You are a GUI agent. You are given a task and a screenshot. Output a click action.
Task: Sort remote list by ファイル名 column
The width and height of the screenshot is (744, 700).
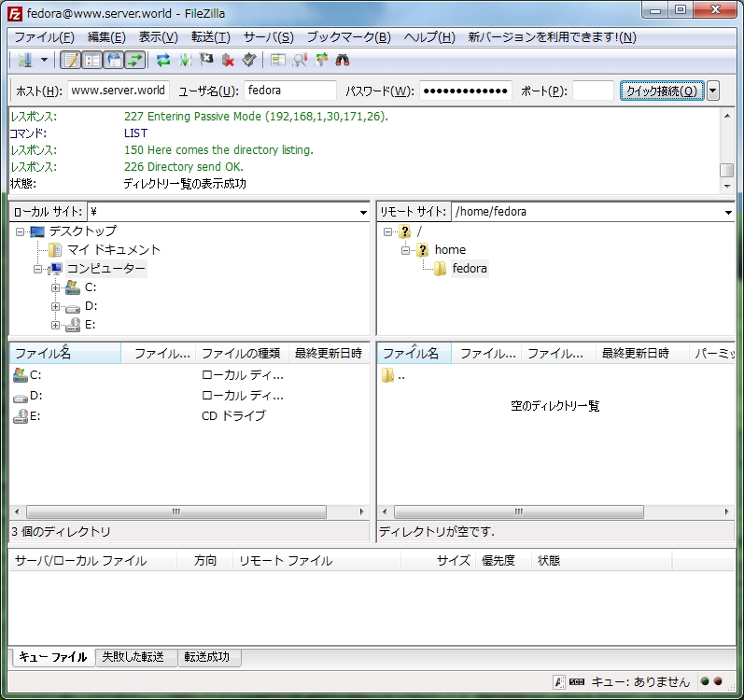(414, 353)
